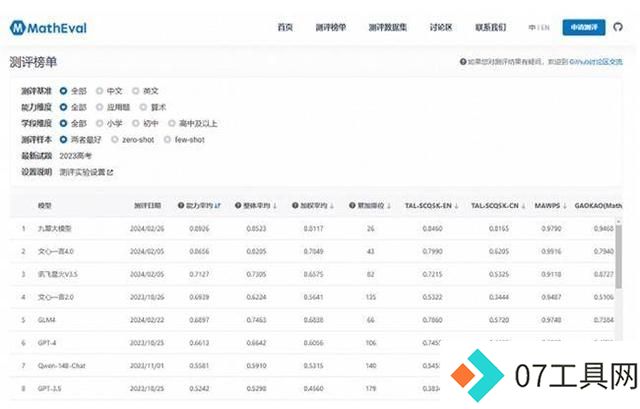
Task: Select 小学 grade radio button
Action: click(x=99, y=123)
